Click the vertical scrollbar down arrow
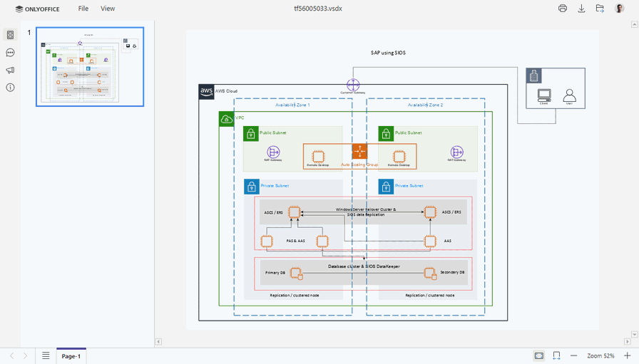The height and width of the screenshot is (364, 639). (634, 334)
